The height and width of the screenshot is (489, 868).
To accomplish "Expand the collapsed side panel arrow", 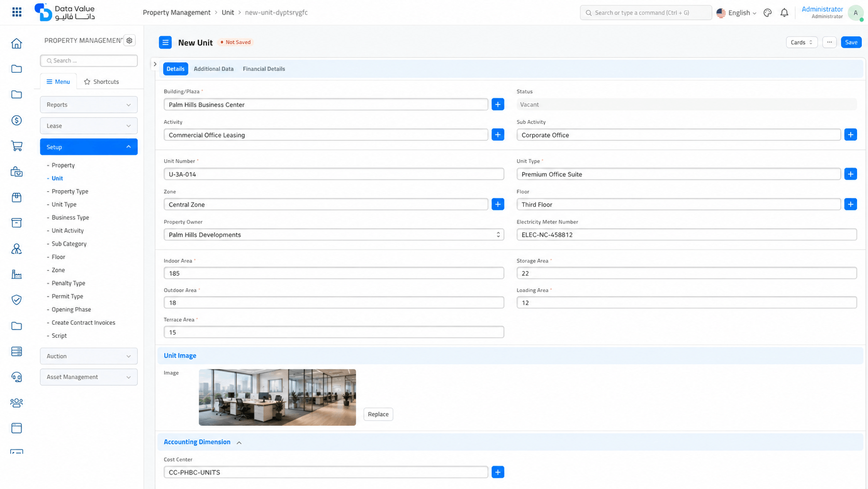I will click(155, 64).
